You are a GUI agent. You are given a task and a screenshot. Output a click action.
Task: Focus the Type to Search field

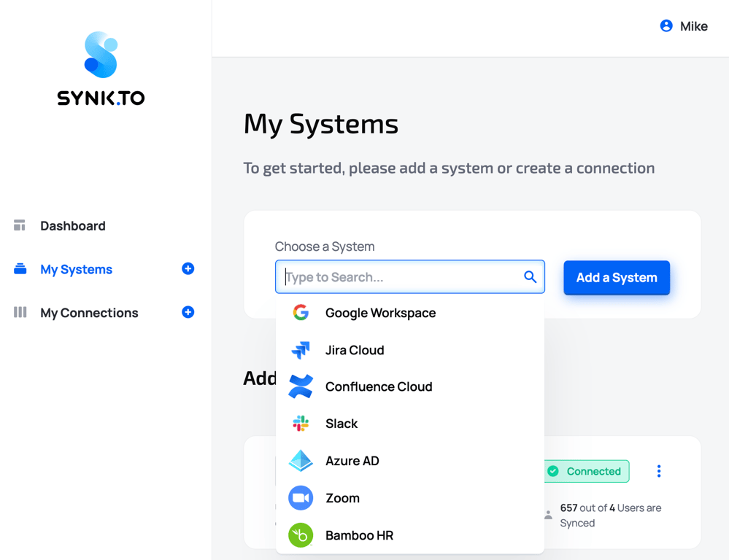tap(409, 277)
